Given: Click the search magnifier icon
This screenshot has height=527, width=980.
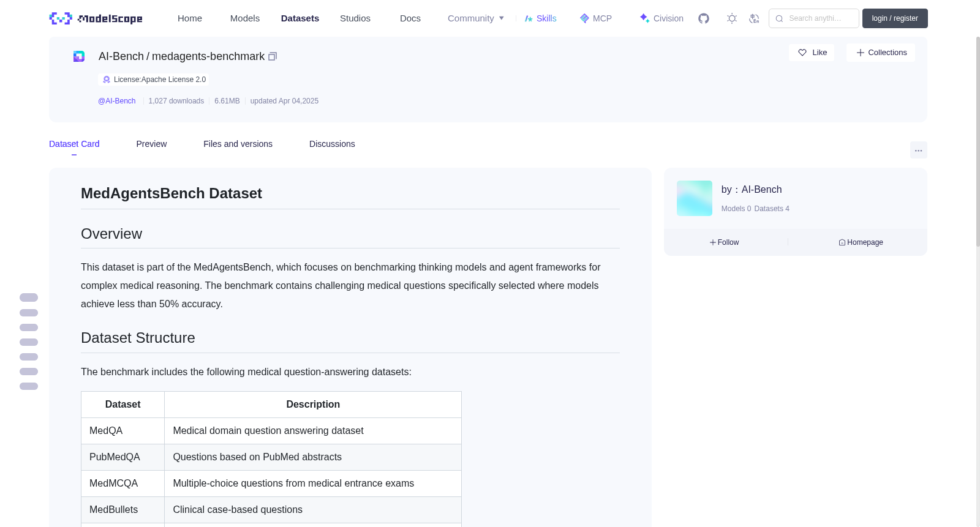Looking at the screenshot, I should tap(779, 18).
